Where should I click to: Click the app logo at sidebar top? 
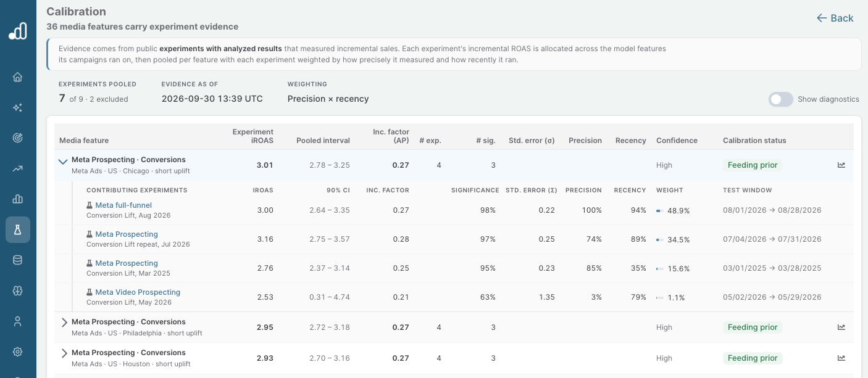(x=18, y=31)
